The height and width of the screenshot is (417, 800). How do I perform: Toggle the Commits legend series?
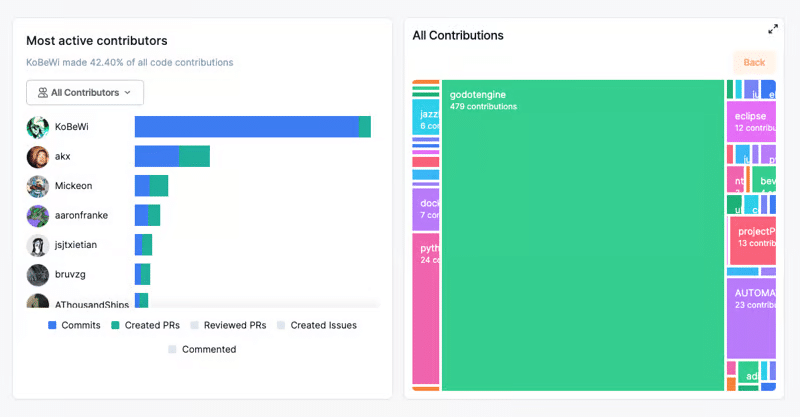pos(74,325)
